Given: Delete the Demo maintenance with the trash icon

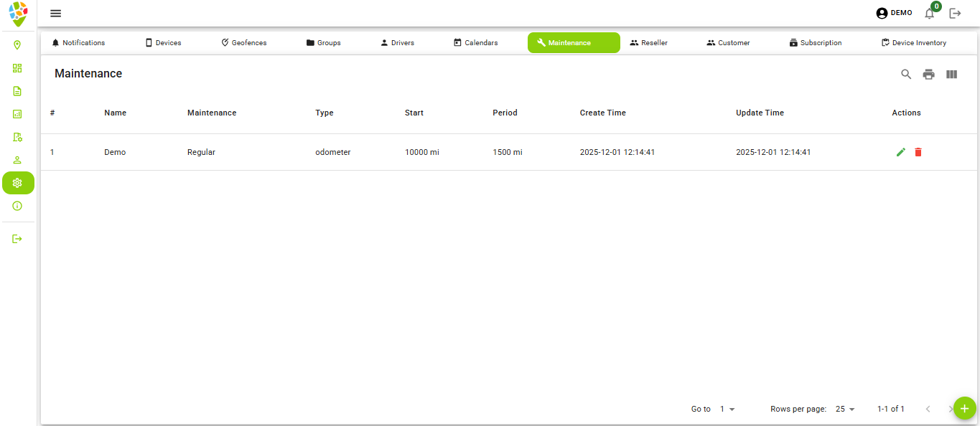Looking at the screenshot, I should (918, 152).
